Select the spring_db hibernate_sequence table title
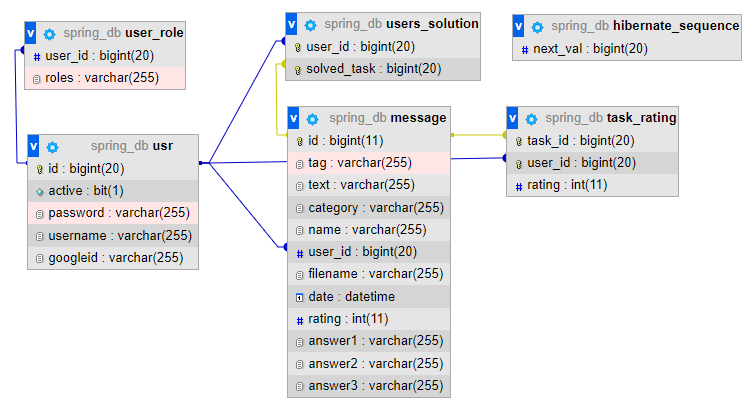Screen dimensions: 754x407 click(x=645, y=25)
